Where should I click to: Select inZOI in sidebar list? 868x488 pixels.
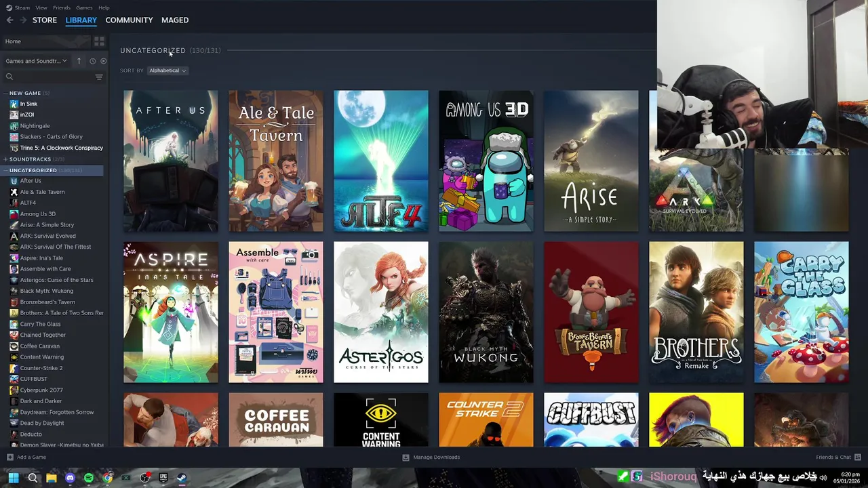point(27,115)
